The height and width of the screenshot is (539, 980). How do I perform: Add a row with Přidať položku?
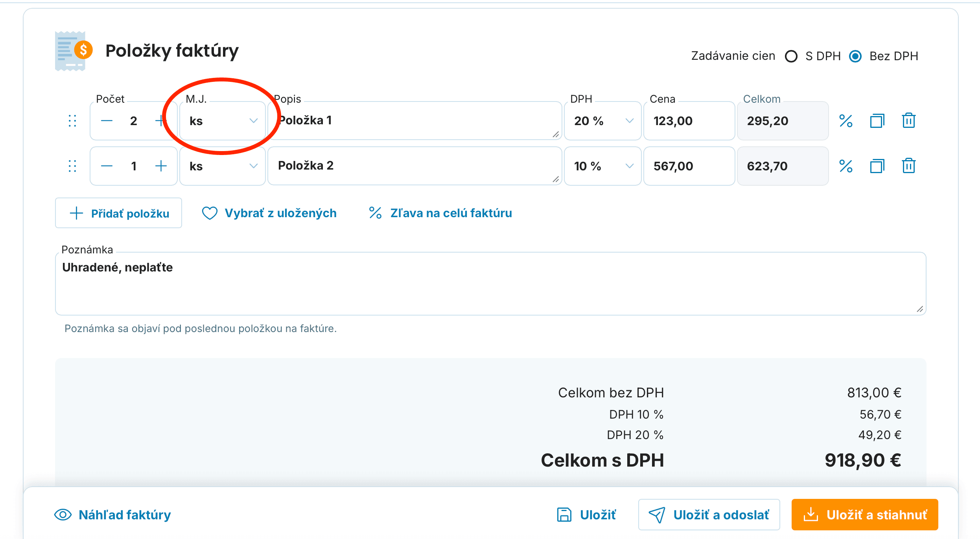[x=118, y=213]
